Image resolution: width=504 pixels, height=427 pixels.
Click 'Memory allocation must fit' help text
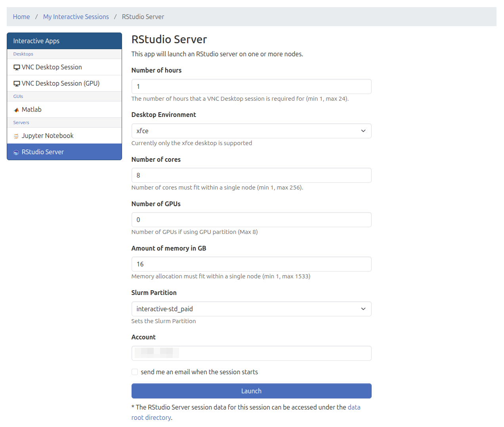(x=221, y=276)
